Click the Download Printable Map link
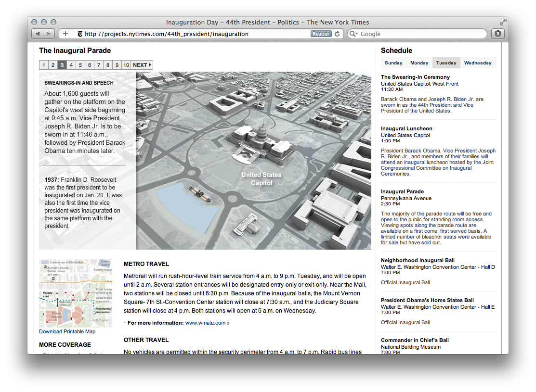This screenshot has height=392, width=536. coord(67,331)
